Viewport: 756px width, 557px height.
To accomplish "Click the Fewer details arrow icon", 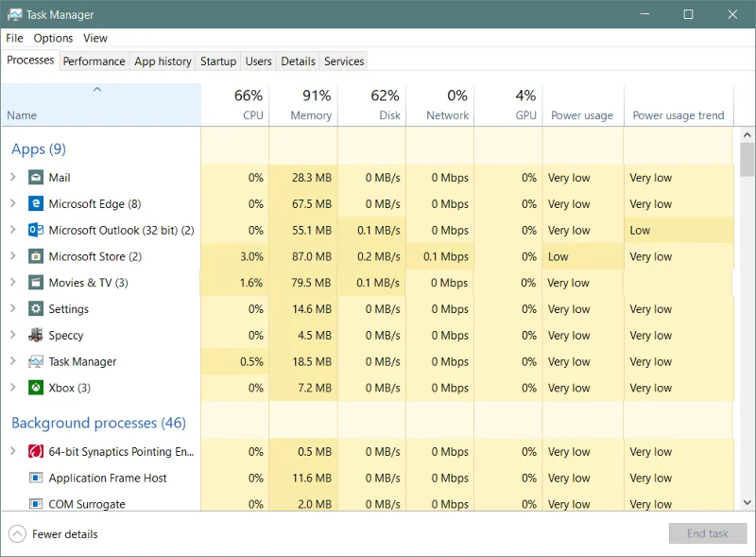I will 17,534.
